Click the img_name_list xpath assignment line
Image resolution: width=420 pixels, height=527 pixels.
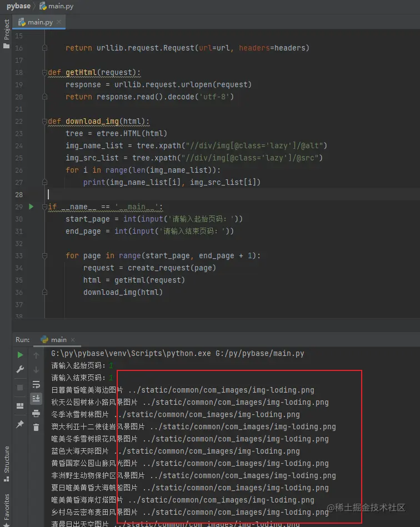(196, 145)
